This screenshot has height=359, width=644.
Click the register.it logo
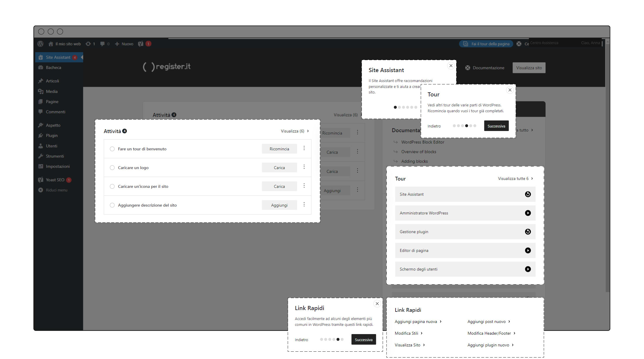click(166, 67)
